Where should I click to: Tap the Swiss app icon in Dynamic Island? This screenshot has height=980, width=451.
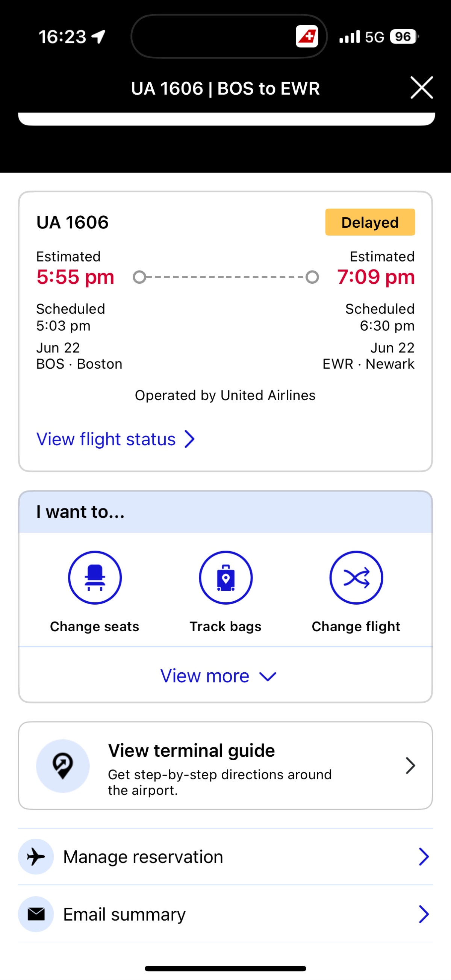point(307,36)
